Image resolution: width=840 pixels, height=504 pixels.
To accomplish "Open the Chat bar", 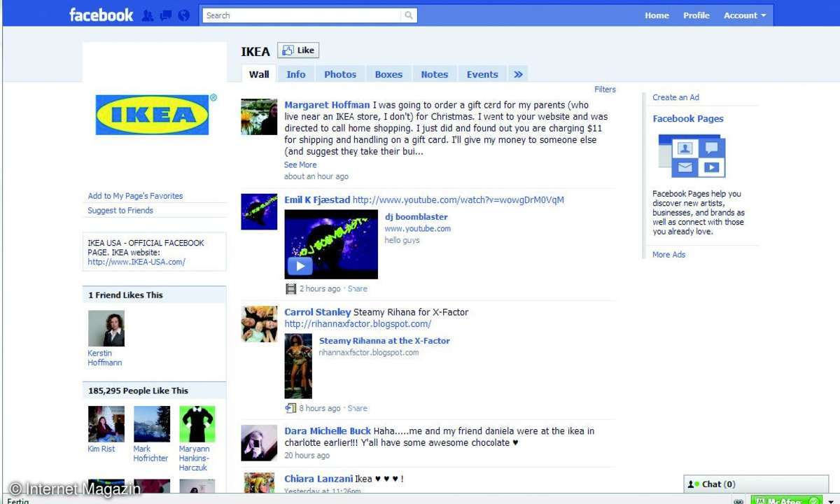I will pyautogui.click(x=756, y=484).
